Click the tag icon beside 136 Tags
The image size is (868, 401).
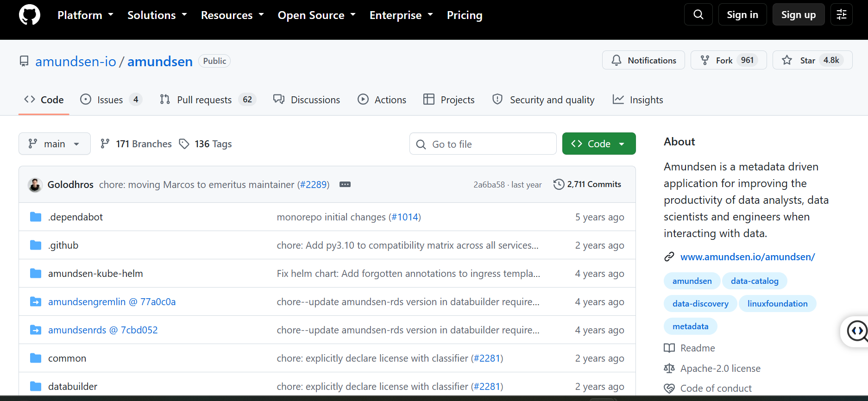pyautogui.click(x=184, y=144)
